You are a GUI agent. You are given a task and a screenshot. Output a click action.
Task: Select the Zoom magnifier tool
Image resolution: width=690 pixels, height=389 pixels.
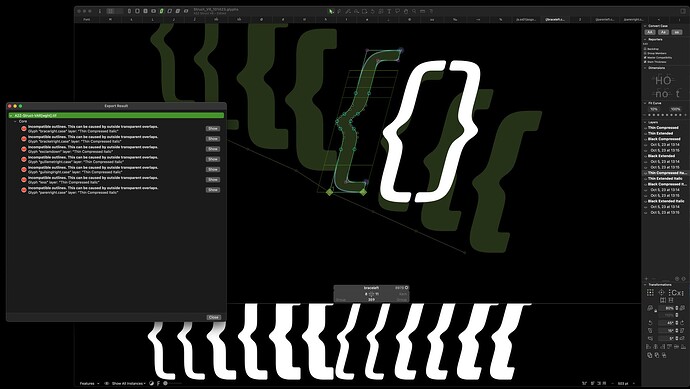point(414,11)
